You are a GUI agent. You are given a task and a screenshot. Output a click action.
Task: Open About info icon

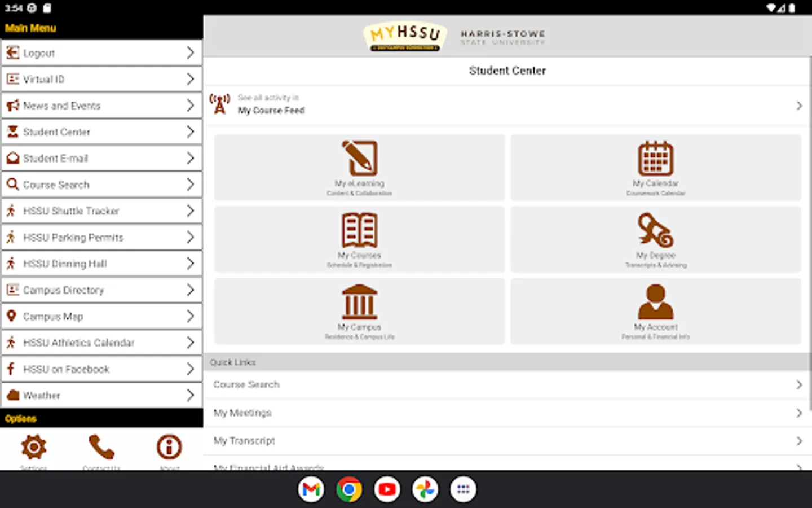click(x=169, y=447)
